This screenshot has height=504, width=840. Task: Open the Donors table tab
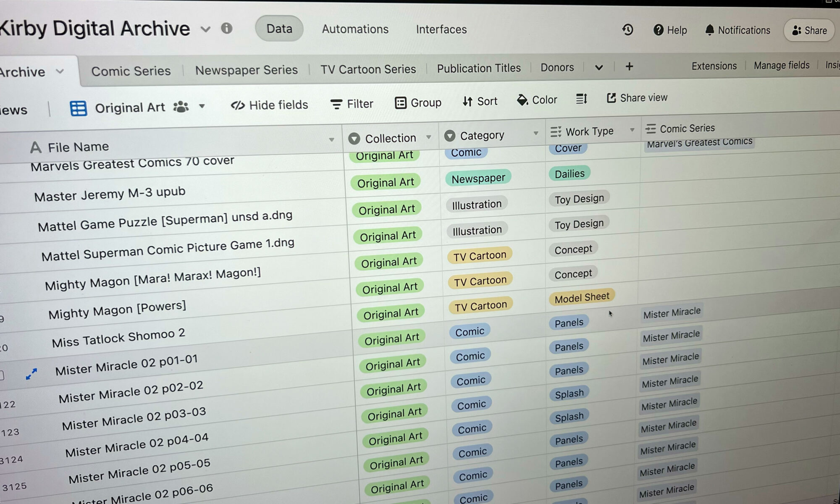[557, 67]
